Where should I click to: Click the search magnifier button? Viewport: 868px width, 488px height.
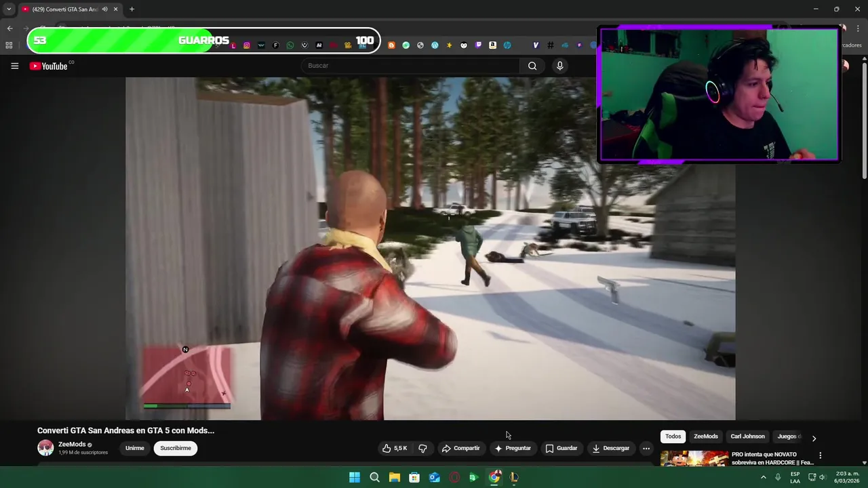pos(532,66)
